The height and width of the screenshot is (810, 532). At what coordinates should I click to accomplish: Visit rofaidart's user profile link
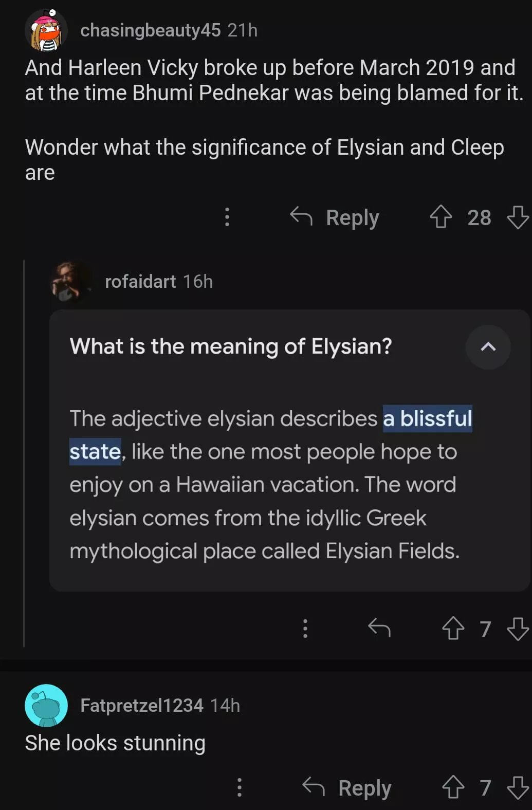point(140,282)
